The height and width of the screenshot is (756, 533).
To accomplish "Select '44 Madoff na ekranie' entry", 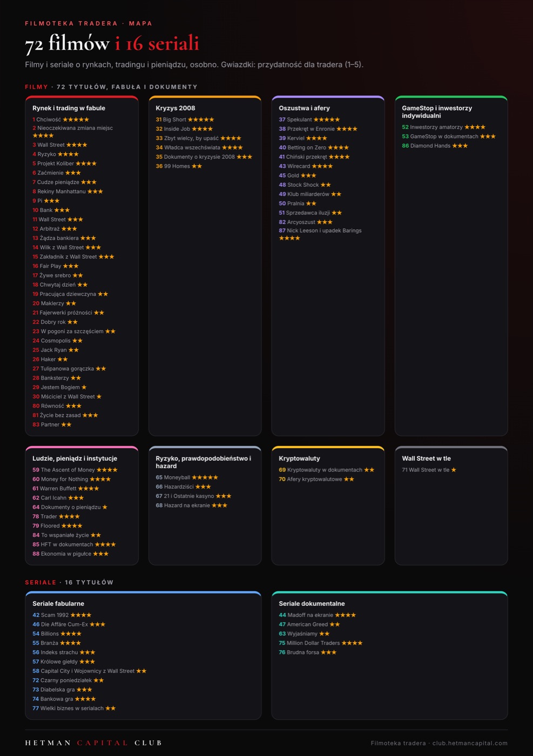I will pos(318,615).
